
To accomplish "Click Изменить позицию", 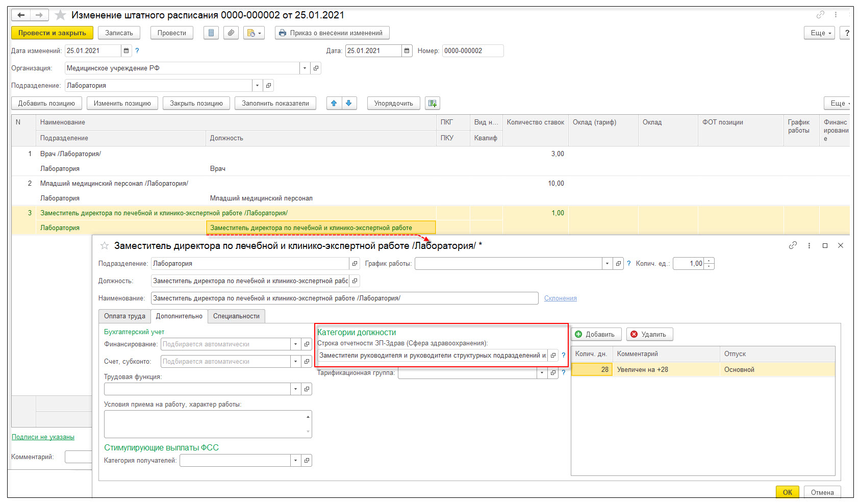I will 122,103.
